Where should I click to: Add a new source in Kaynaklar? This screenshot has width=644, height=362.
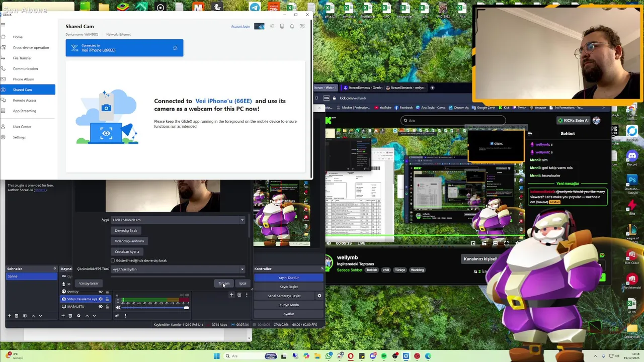click(63, 316)
